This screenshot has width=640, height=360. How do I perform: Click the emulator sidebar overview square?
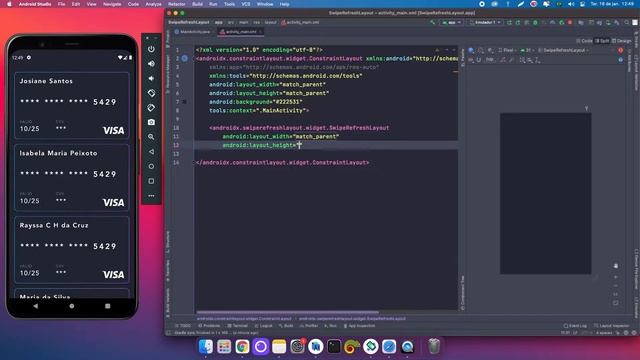(x=151, y=181)
